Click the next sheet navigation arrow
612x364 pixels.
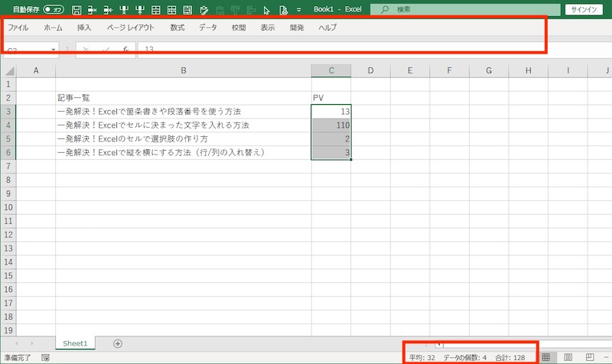point(31,343)
